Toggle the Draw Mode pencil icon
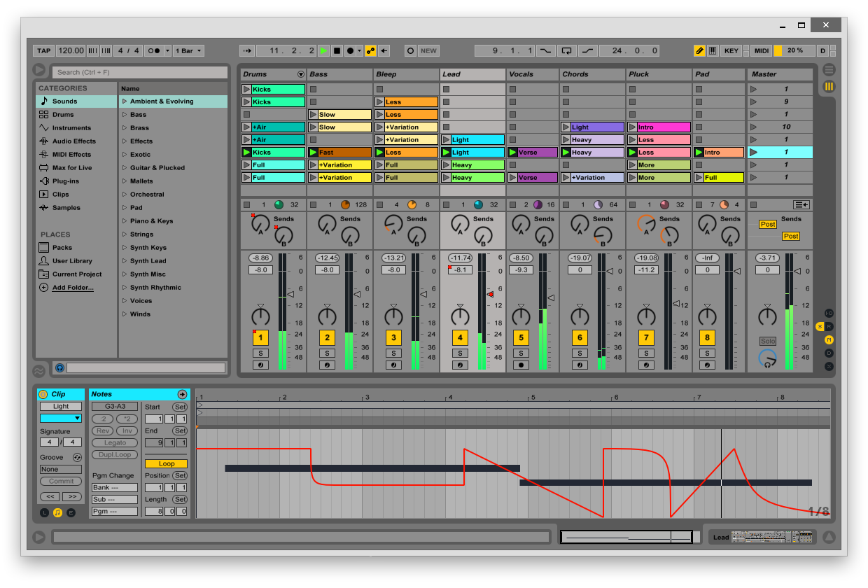This screenshot has height=588, width=868. (x=699, y=51)
